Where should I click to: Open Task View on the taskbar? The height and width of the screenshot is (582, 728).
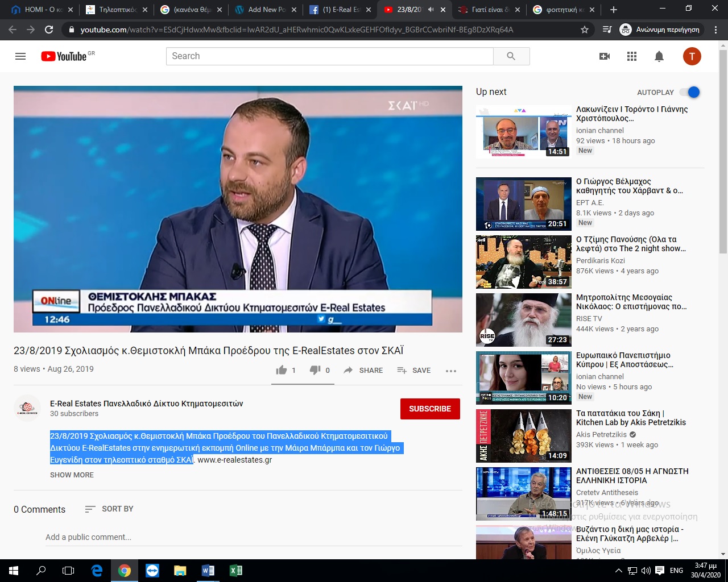pos(68,571)
